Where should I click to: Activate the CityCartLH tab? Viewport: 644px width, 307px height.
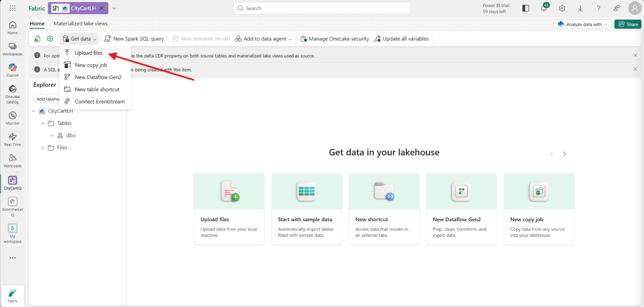(x=78, y=8)
